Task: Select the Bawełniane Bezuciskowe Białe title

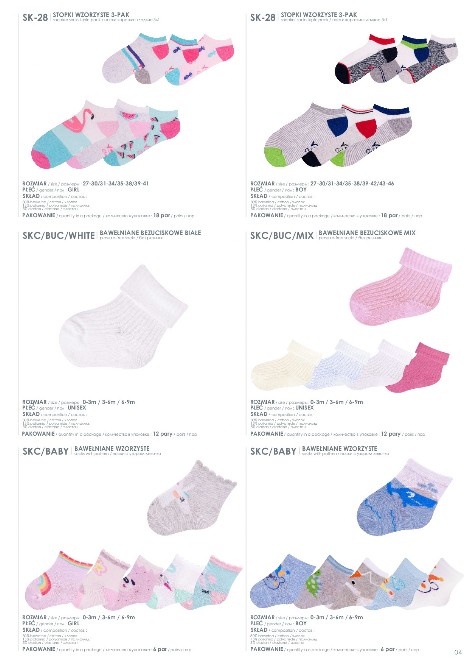Action: click(x=150, y=233)
